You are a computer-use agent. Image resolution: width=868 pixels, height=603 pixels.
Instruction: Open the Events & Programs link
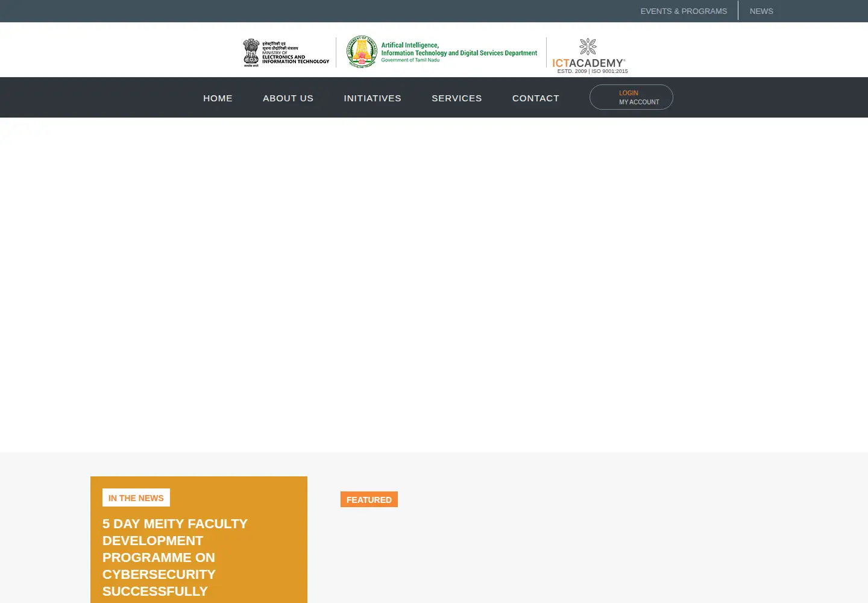pos(684,11)
